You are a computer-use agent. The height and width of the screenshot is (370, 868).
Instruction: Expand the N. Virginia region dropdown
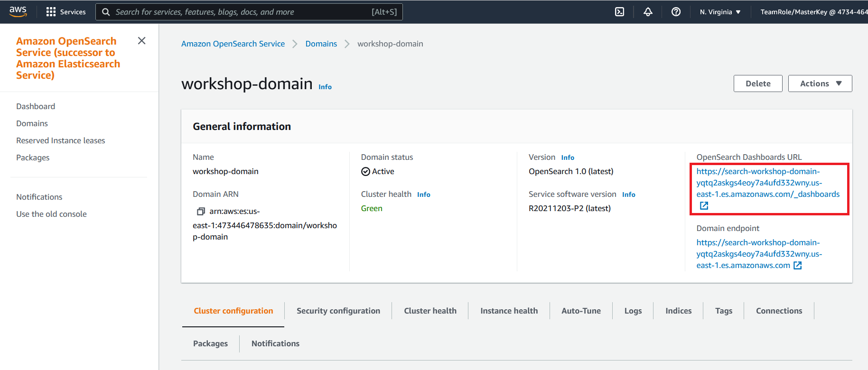[x=720, y=12]
